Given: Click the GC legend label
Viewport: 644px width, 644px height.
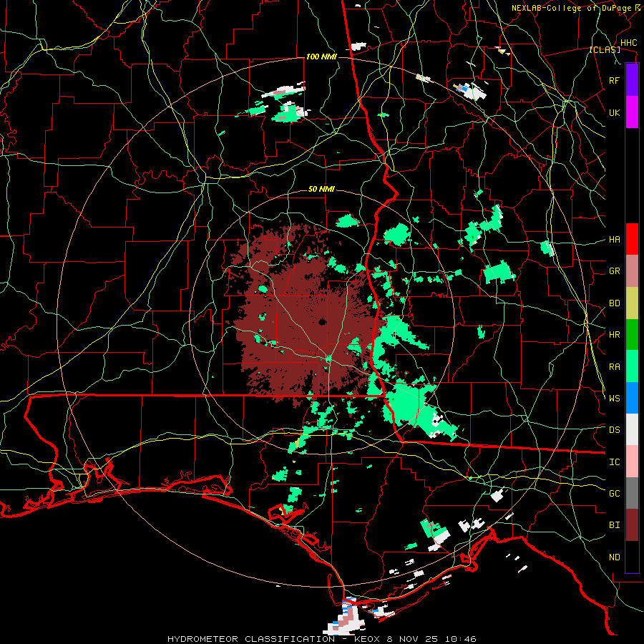Looking at the screenshot, I should [614, 493].
